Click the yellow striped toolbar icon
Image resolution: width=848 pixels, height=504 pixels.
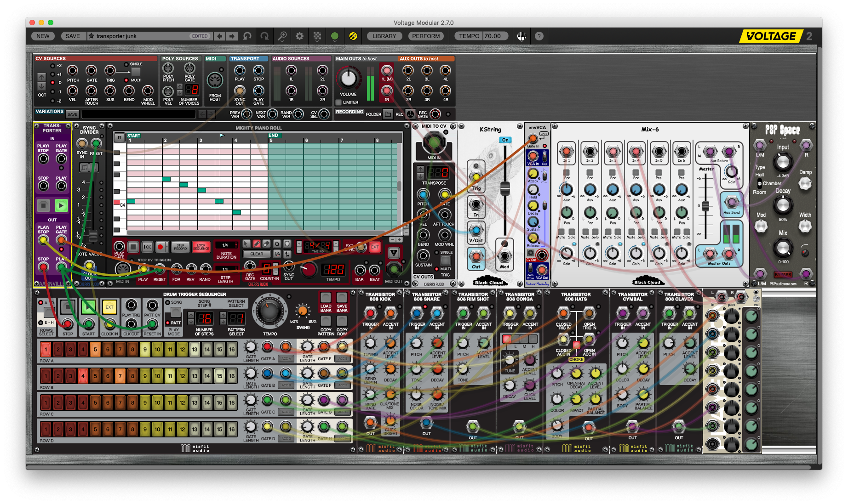353,36
